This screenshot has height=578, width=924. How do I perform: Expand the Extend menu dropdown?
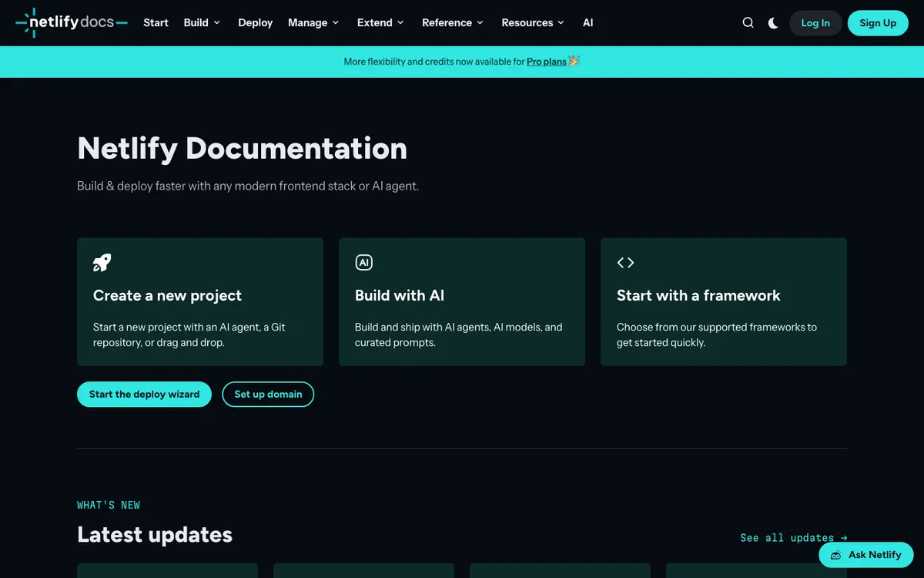pyautogui.click(x=380, y=23)
